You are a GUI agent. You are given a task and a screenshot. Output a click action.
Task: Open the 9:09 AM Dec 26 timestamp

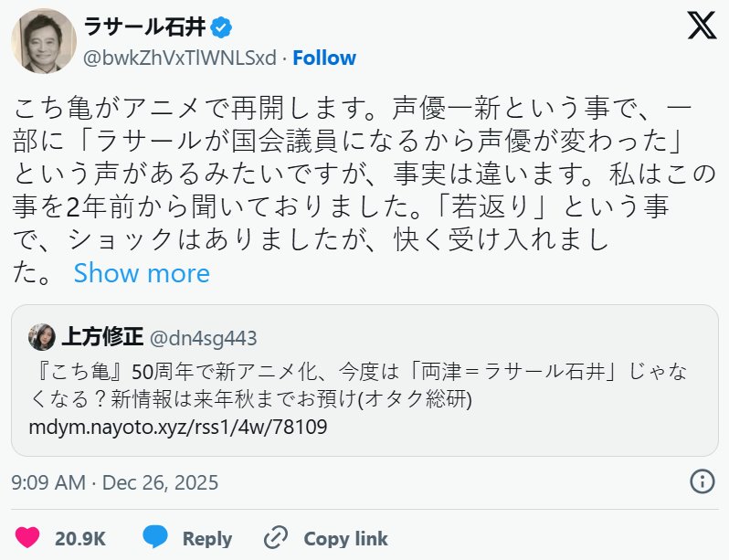115,481
